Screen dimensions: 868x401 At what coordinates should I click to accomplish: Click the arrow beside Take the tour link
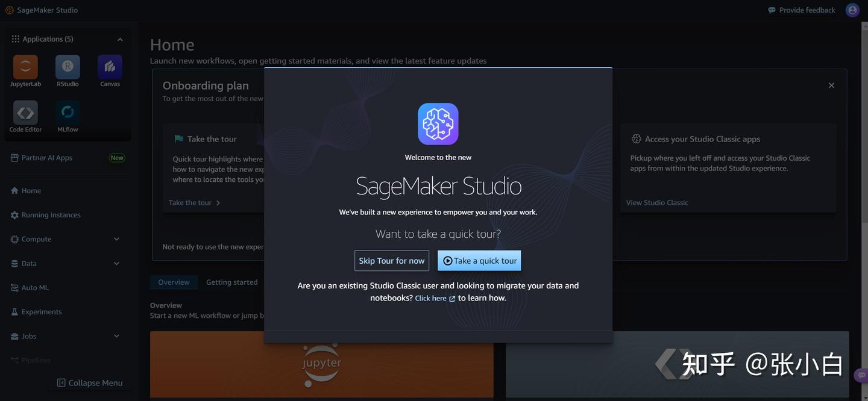pos(218,203)
